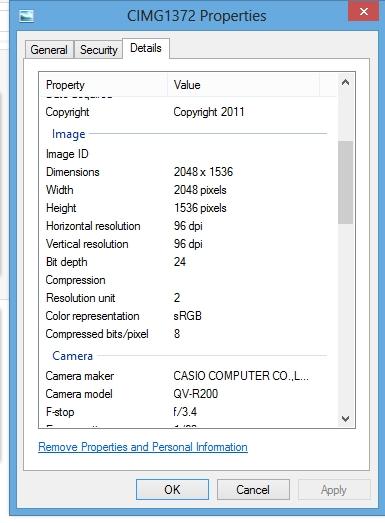Click the 'Copyright 2011' value
385x523 pixels.
pos(209,112)
